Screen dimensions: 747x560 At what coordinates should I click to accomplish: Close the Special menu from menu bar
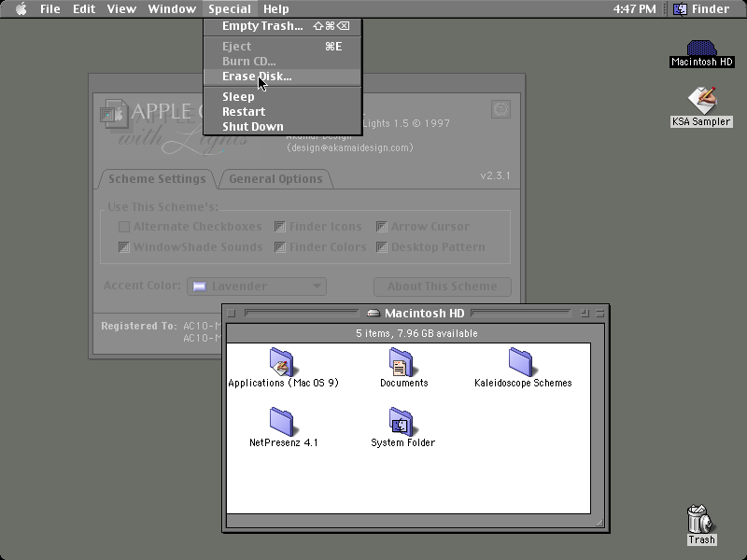pyautogui.click(x=230, y=8)
